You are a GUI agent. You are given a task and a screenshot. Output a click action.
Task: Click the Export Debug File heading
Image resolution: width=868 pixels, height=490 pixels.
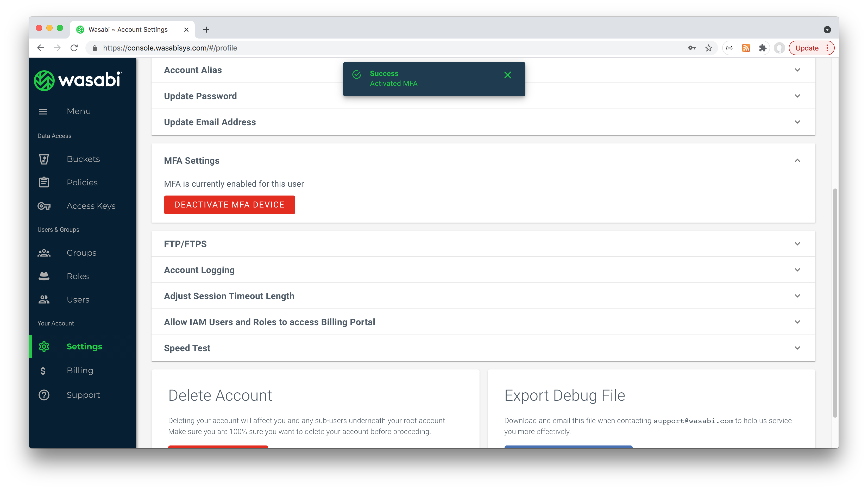(565, 395)
